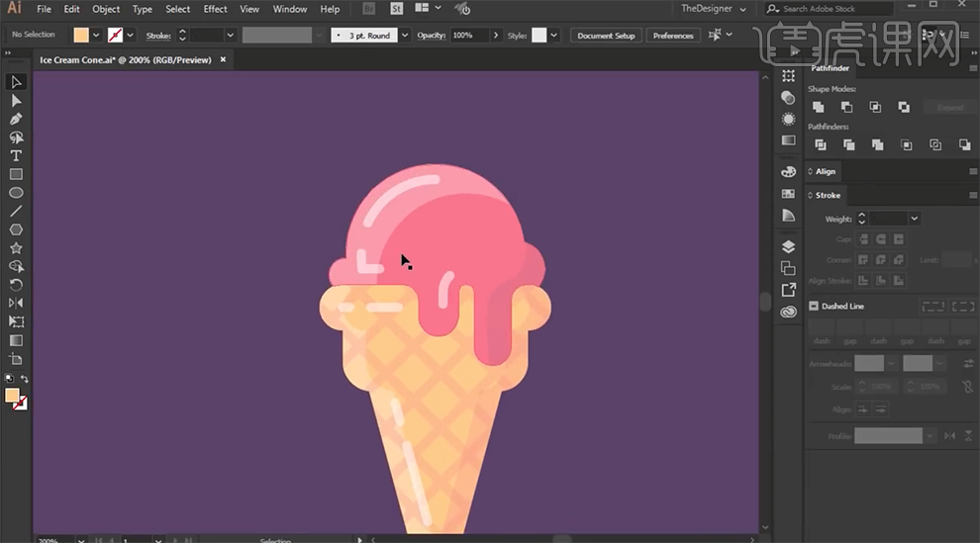Open the Layers panel icon
The height and width of the screenshot is (543, 980).
788,246
